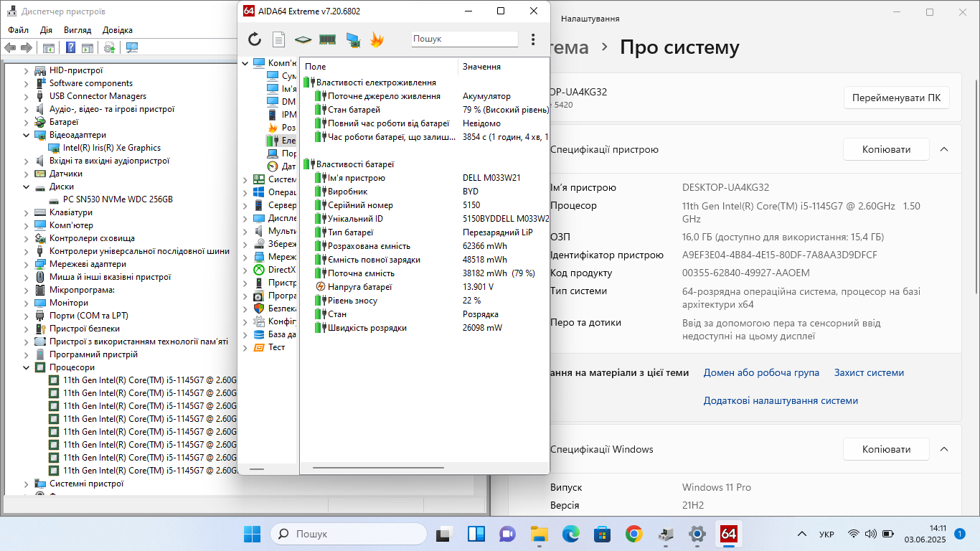Click the battery icon beside Напруга батареї
Screen dimensions: 980x551
coord(321,287)
